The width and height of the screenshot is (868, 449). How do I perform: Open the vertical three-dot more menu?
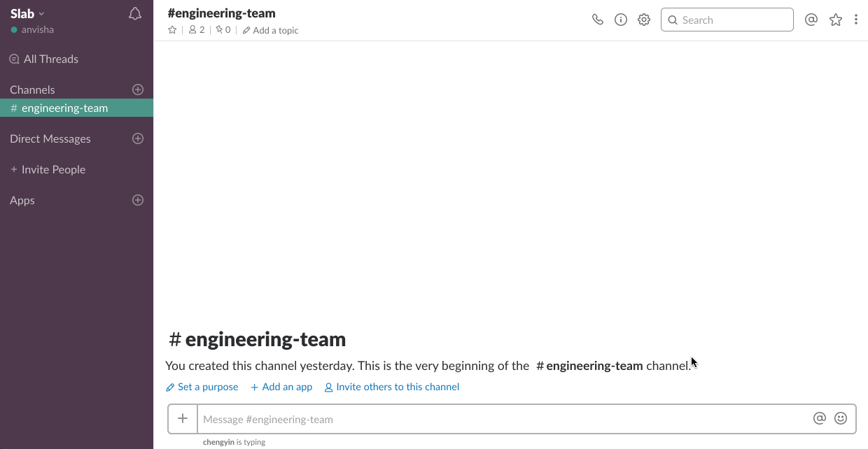[856, 20]
